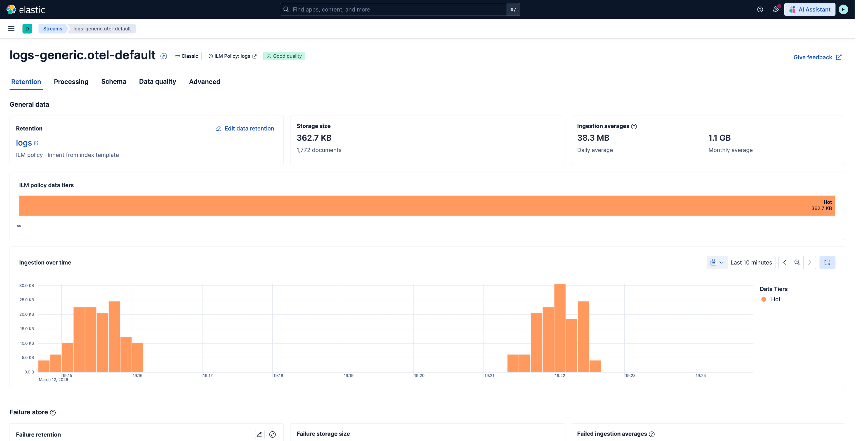Switch to the Processing tab
Image resolution: width=868 pixels, height=441 pixels.
pos(71,82)
